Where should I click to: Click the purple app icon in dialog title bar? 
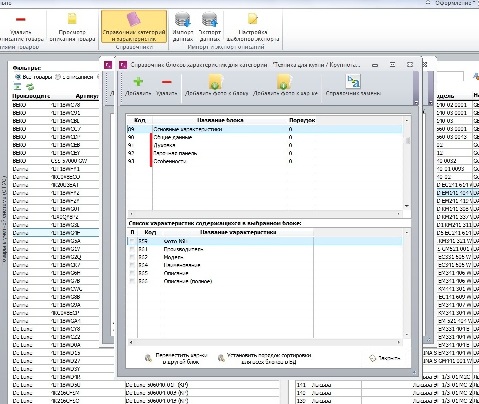[x=123, y=65]
